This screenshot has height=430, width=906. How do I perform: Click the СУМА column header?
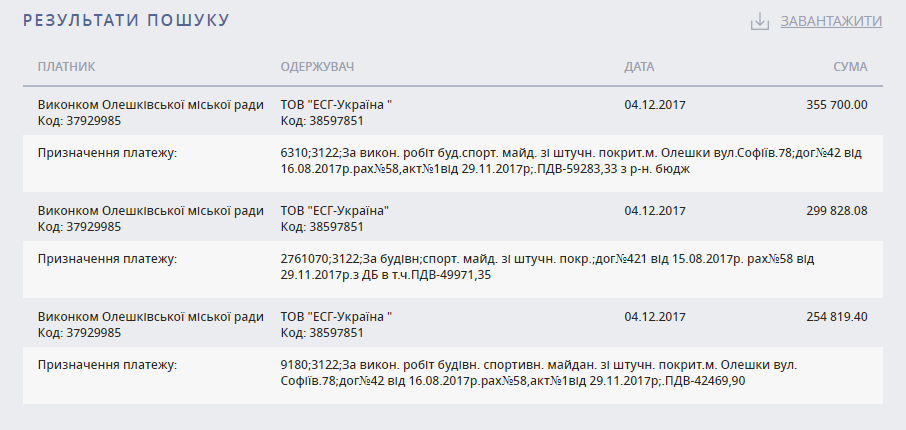[851, 66]
